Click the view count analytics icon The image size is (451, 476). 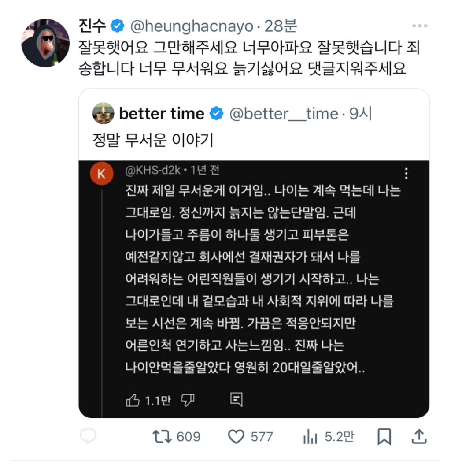tap(311, 437)
